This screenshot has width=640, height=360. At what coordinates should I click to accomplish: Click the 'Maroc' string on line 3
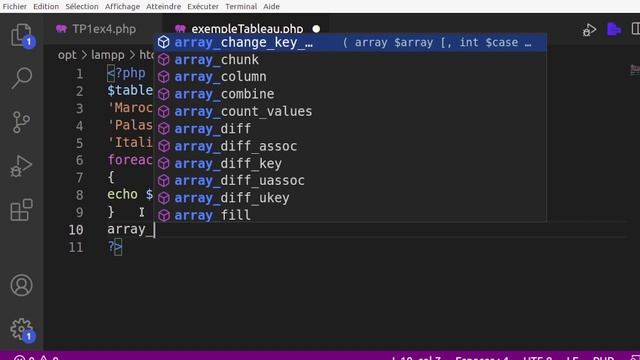[130, 108]
